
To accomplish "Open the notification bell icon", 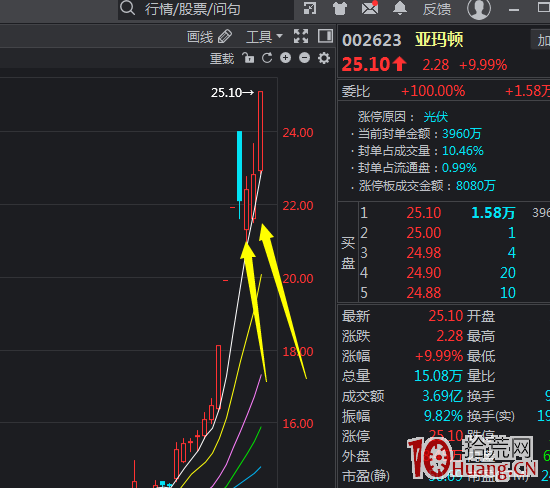I will click(400, 8).
